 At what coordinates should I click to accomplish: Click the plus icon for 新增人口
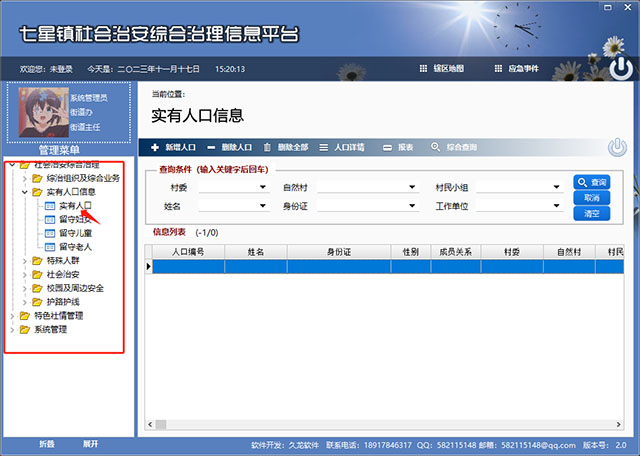(155, 147)
